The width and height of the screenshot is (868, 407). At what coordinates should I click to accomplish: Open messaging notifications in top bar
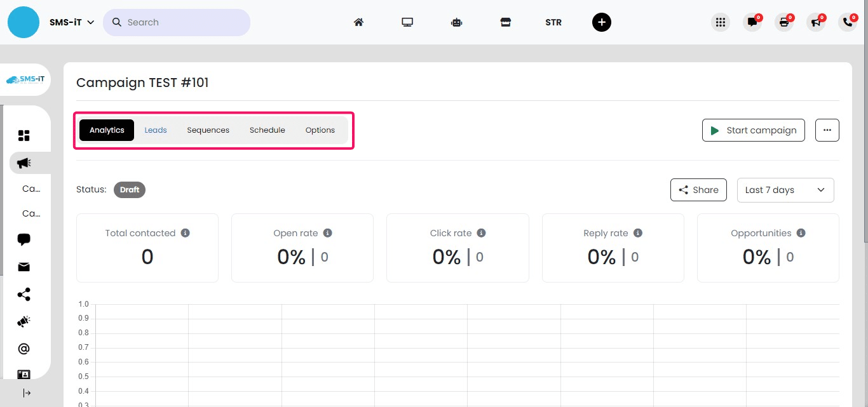(752, 22)
